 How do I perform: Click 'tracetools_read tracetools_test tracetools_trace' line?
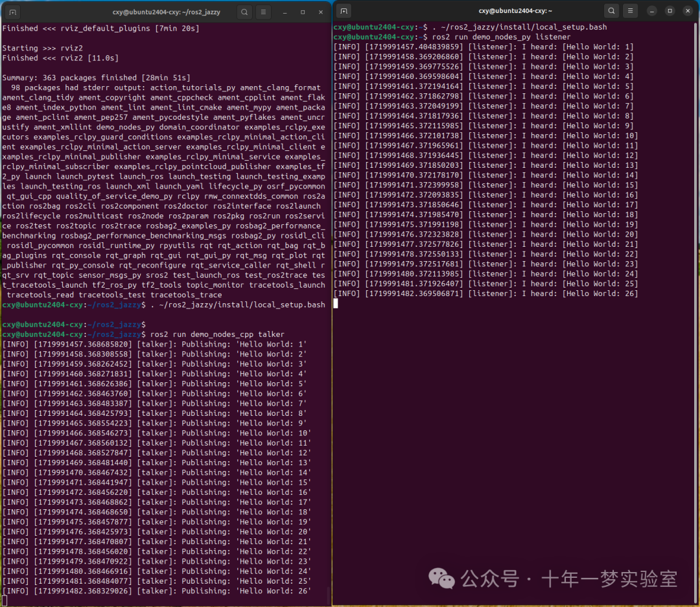tap(114, 295)
